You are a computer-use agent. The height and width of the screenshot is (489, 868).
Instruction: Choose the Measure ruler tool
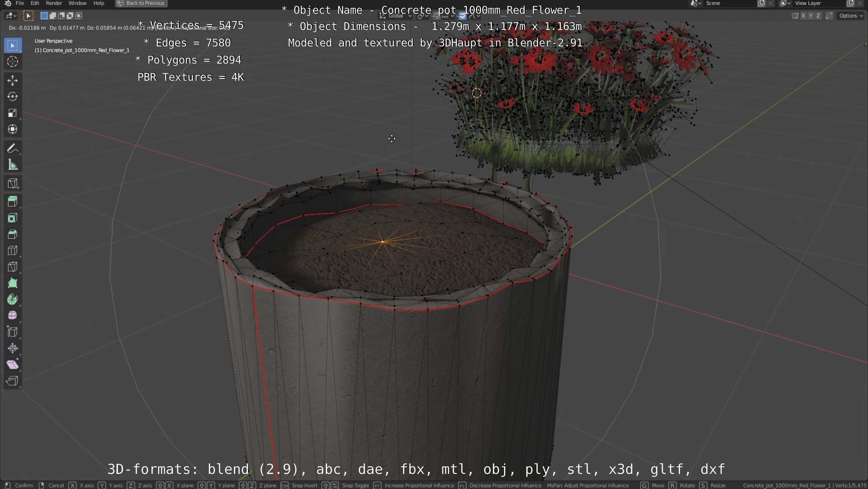point(13,164)
